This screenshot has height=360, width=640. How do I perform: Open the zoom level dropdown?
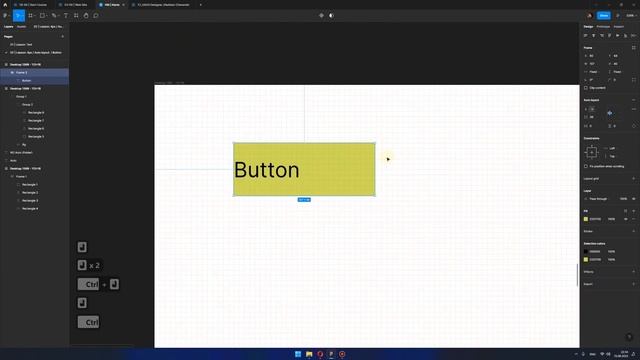631,16
